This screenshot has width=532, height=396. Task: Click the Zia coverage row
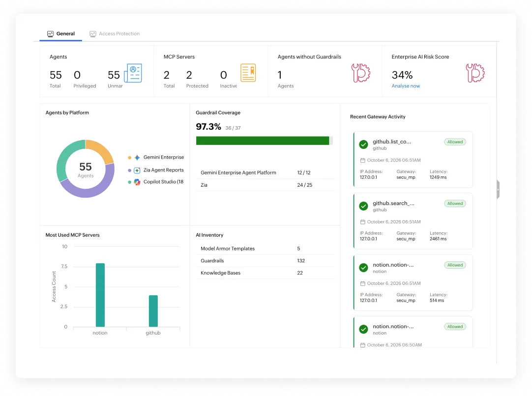click(x=265, y=185)
